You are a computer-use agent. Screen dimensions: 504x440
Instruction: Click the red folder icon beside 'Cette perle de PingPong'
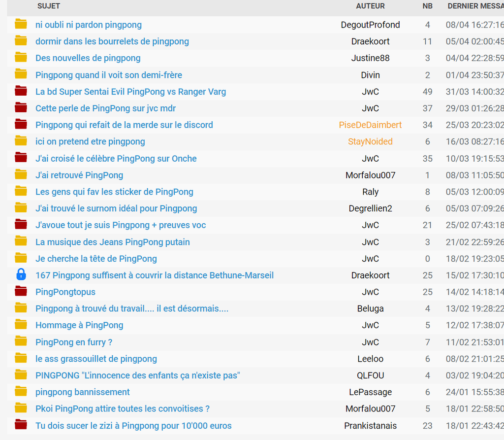coord(21,107)
